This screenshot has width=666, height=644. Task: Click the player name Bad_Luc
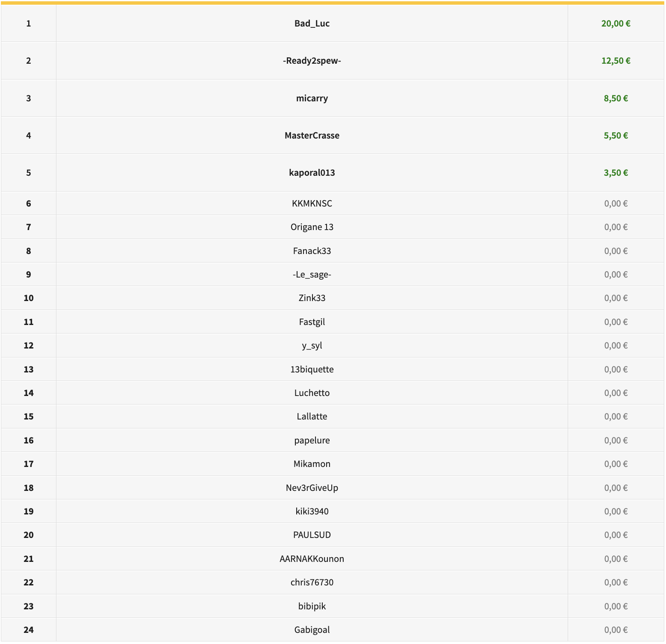tap(312, 24)
